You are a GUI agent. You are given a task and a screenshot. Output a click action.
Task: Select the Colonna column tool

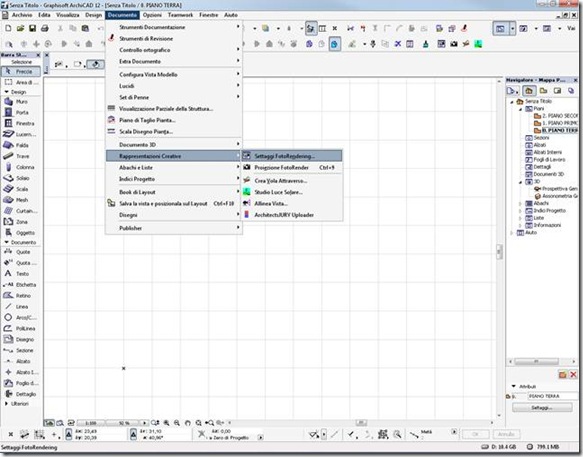coord(21,167)
